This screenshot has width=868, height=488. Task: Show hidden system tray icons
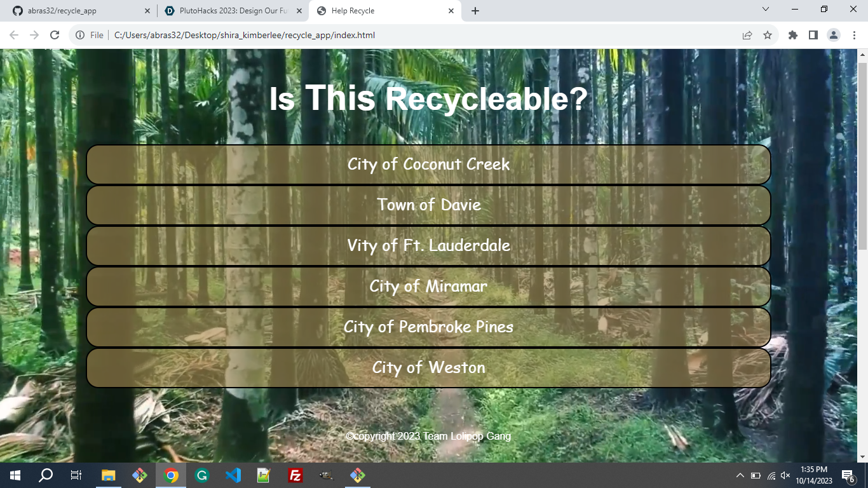coord(740,475)
